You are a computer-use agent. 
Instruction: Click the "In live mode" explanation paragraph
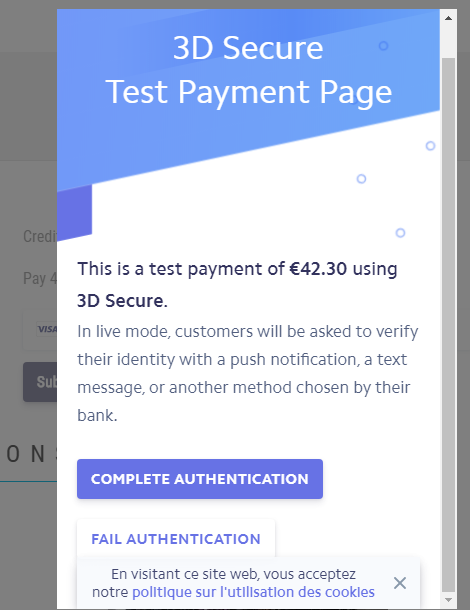tap(247, 373)
